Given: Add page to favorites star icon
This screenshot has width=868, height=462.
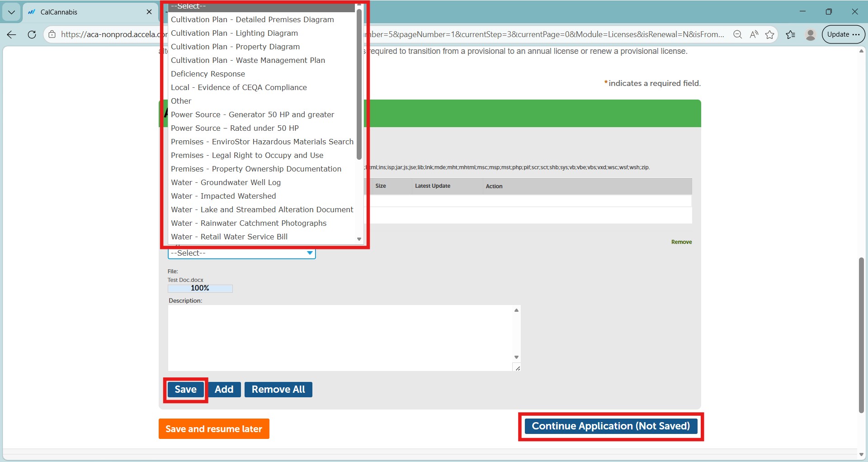Looking at the screenshot, I should point(770,34).
